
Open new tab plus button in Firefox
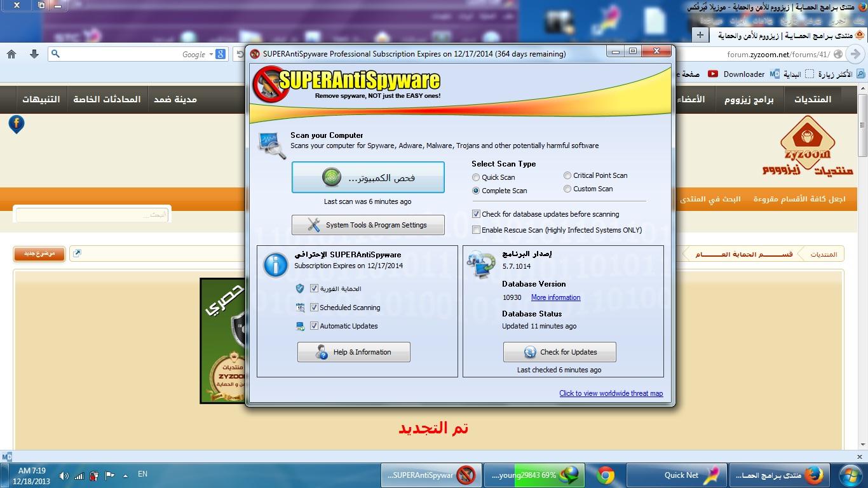click(x=700, y=35)
